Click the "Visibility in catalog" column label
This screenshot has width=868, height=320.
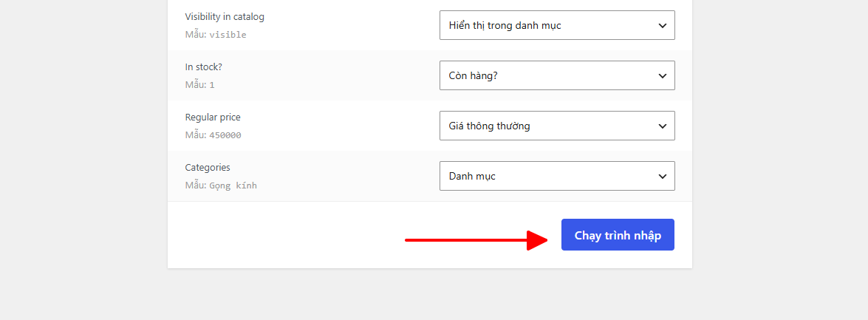point(225,16)
